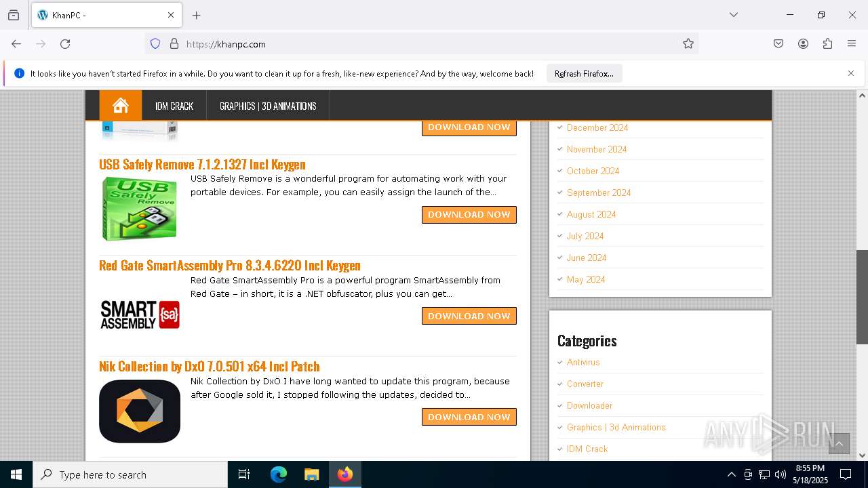Click the site padlock icon
868x488 pixels.
click(x=174, y=44)
